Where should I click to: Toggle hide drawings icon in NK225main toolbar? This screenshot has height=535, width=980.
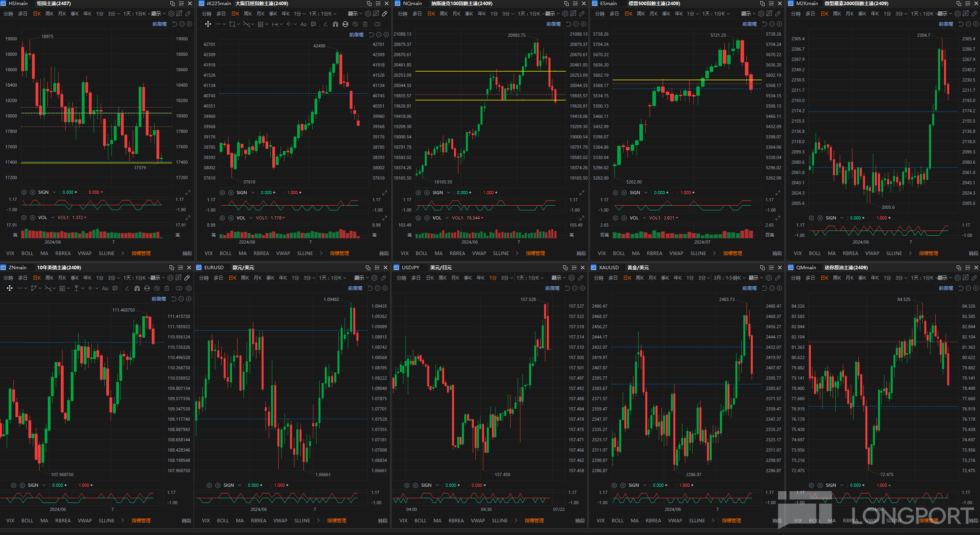coord(355,24)
